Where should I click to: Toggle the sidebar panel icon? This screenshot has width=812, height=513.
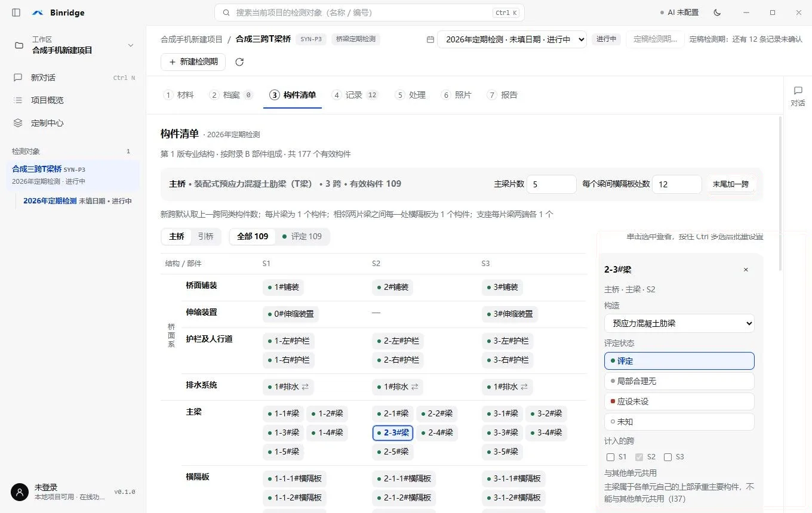tap(16, 13)
